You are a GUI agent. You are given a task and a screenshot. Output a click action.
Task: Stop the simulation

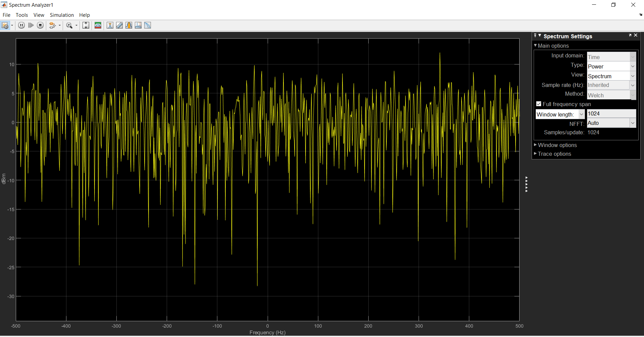point(40,26)
